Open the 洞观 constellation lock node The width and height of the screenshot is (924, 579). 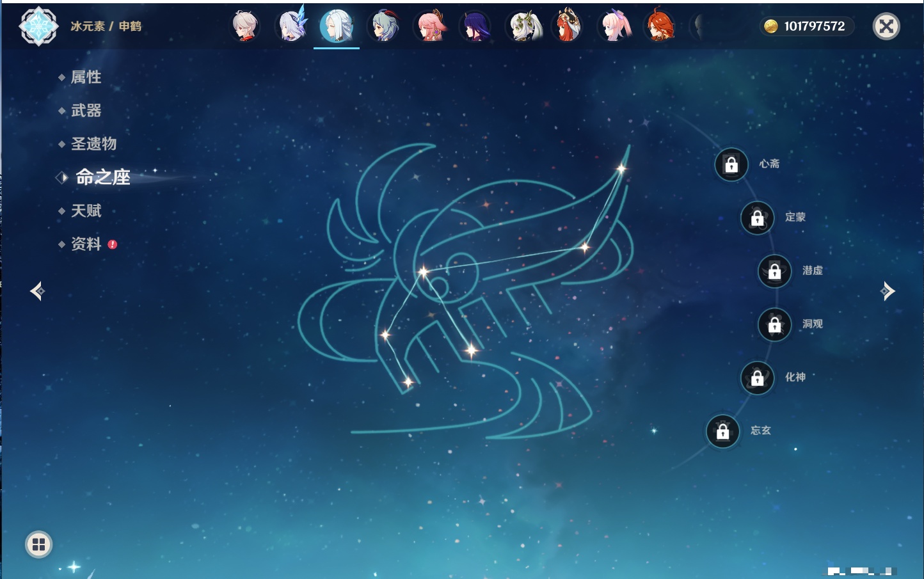coord(775,325)
